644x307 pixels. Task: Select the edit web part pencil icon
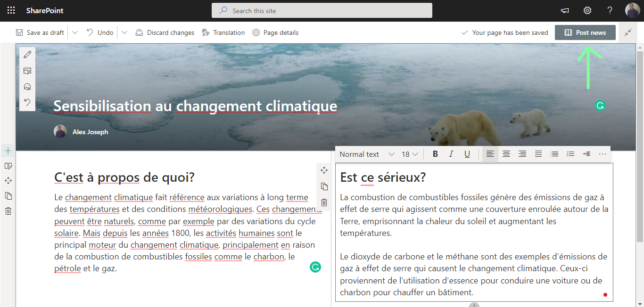[27, 54]
